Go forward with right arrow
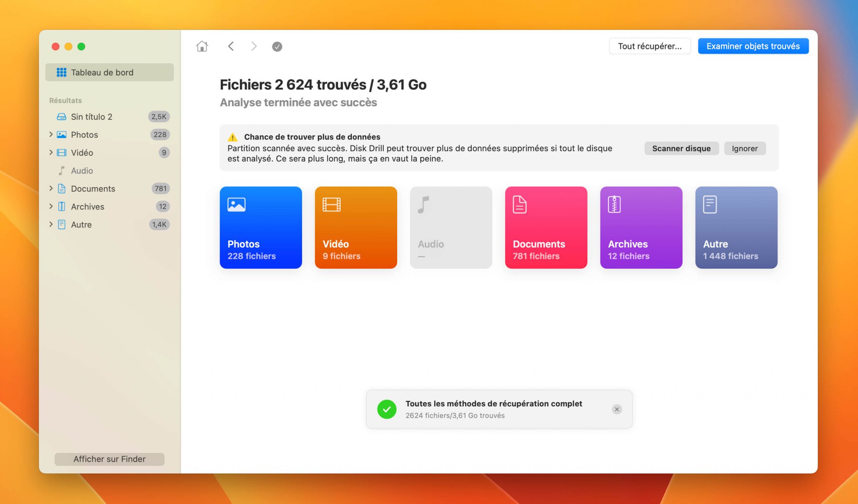Screen dimensions: 858x504 254,46
